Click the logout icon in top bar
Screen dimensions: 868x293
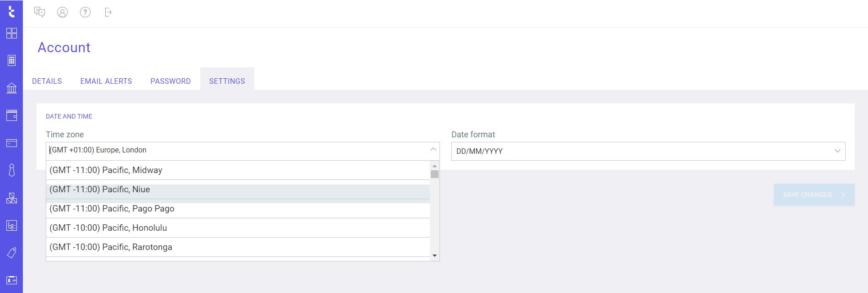108,12
